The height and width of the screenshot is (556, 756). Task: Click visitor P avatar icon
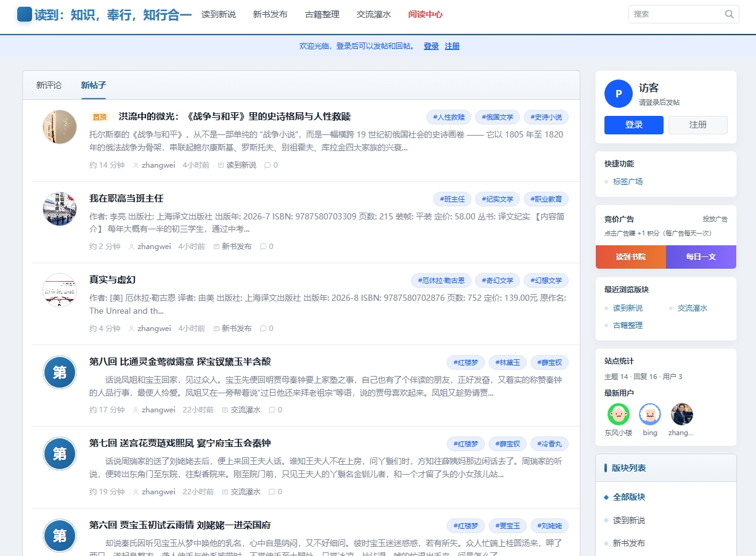[x=619, y=94]
